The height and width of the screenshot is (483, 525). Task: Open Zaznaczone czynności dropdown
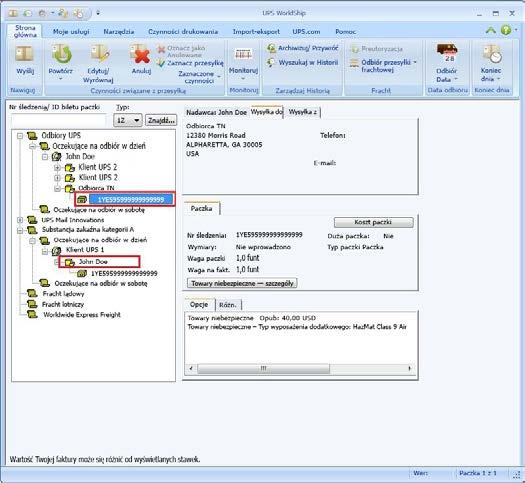pyautogui.click(x=199, y=77)
